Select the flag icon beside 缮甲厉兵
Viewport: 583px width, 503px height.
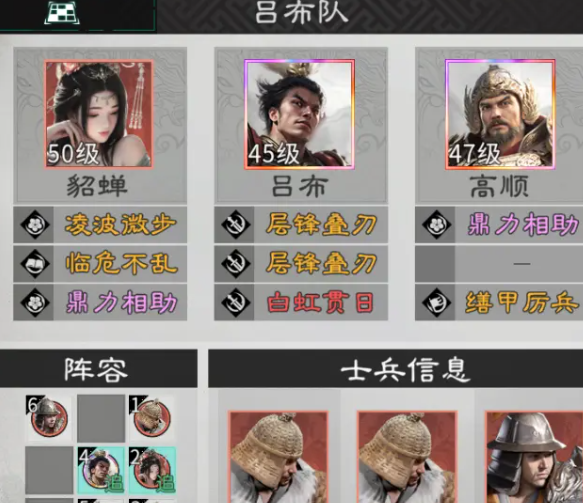[x=437, y=302]
